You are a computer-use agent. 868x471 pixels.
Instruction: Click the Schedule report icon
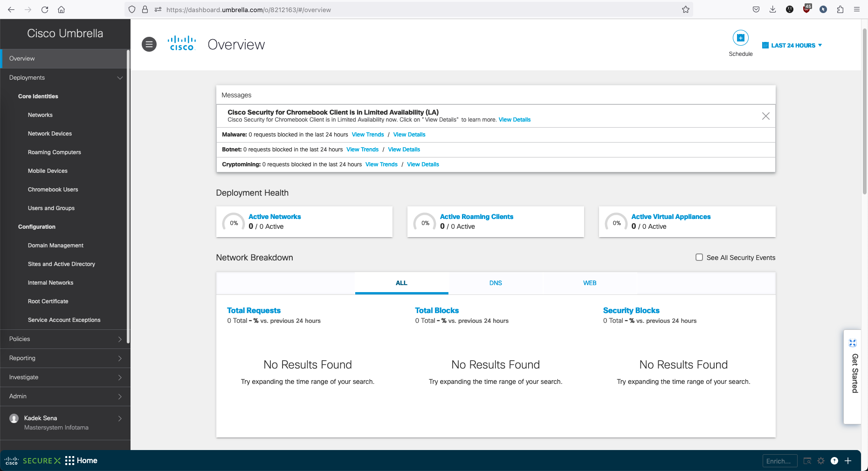click(x=740, y=38)
